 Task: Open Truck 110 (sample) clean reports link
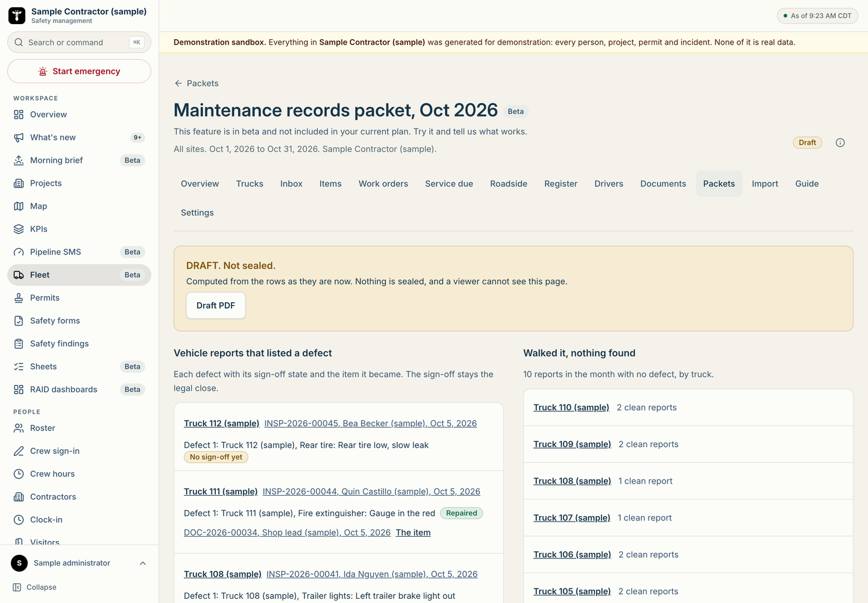pyautogui.click(x=571, y=408)
